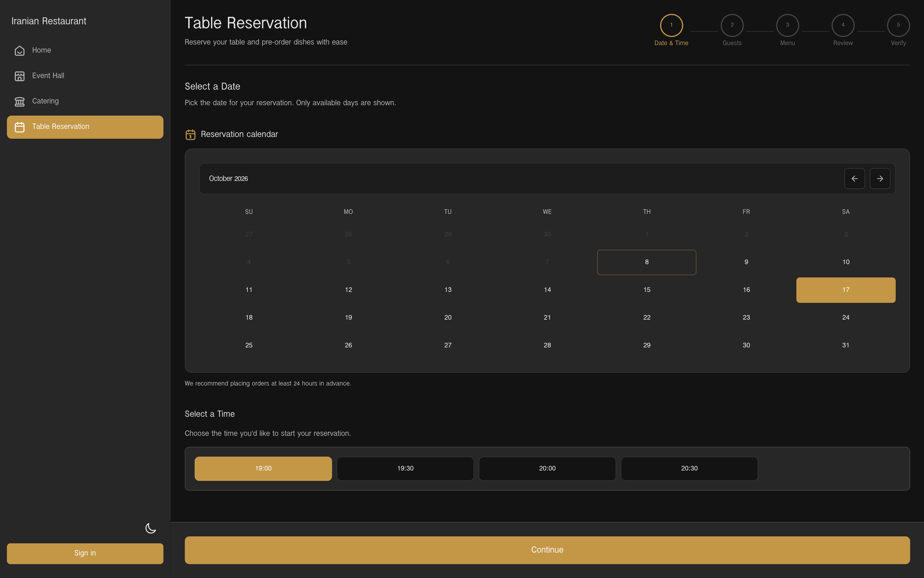
Task: Click the Continue button
Action: click(x=547, y=550)
